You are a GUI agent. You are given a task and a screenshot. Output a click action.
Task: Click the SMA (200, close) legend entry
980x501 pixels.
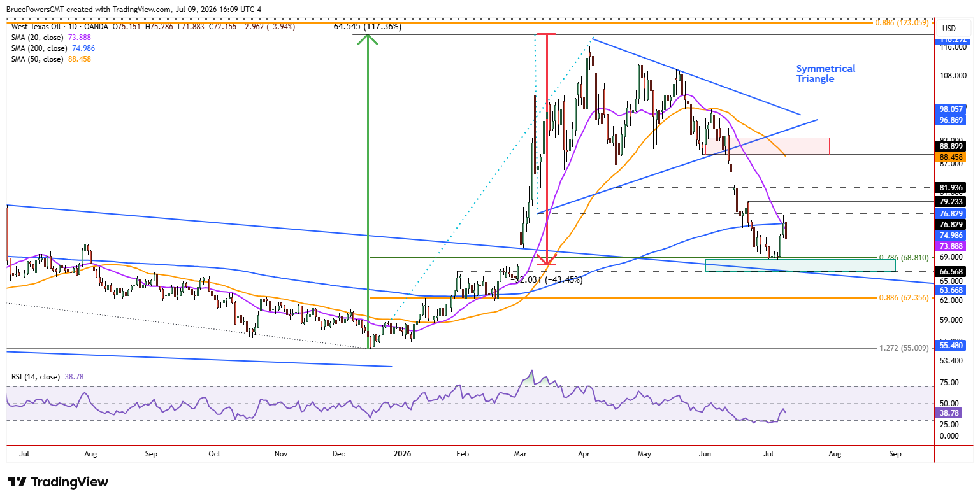point(54,48)
